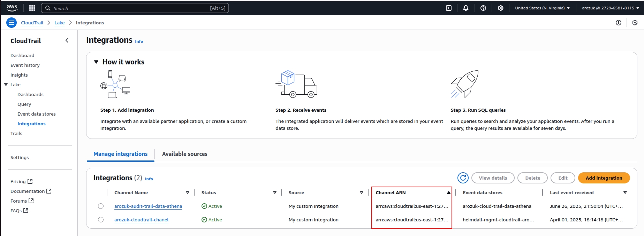Launch CloudShell from the top bar
Image resolution: width=644 pixels, height=236 pixels.
tap(449, 8)
